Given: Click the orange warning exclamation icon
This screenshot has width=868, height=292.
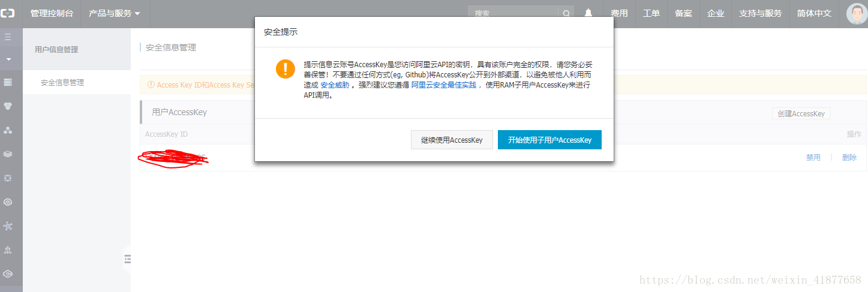Looking at the screenshot, I should [x=286, y=68].
